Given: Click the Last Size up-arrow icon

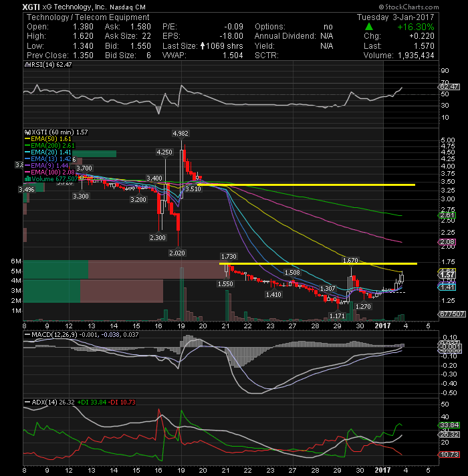Looking at the screenshot, I should [x=203, y=46].
